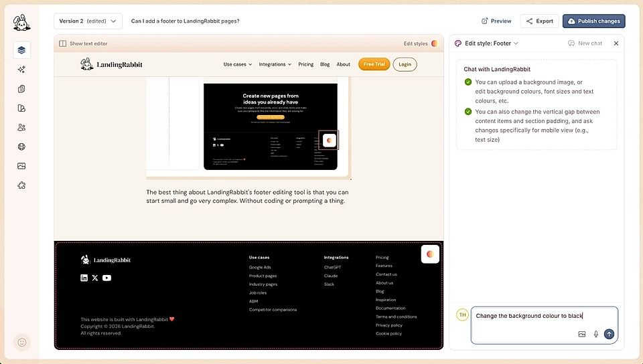The image size is (643, 364).
Task: Click the LandingRabbit logo in footer
Action: pos(106,260)
